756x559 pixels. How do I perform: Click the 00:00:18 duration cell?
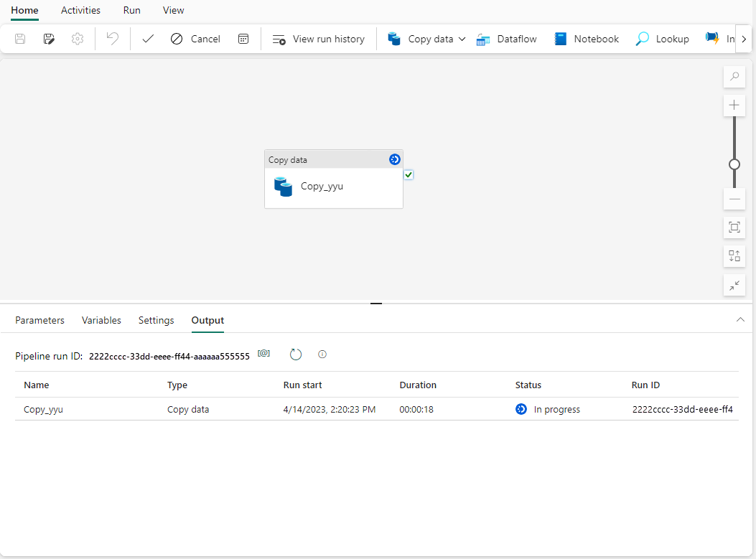click(416, 410)
